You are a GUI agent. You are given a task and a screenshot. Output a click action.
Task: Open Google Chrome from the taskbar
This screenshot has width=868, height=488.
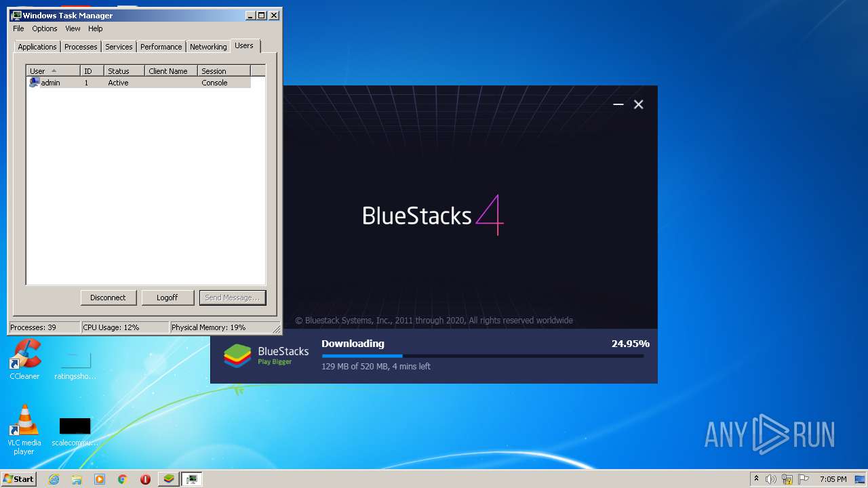123,479
